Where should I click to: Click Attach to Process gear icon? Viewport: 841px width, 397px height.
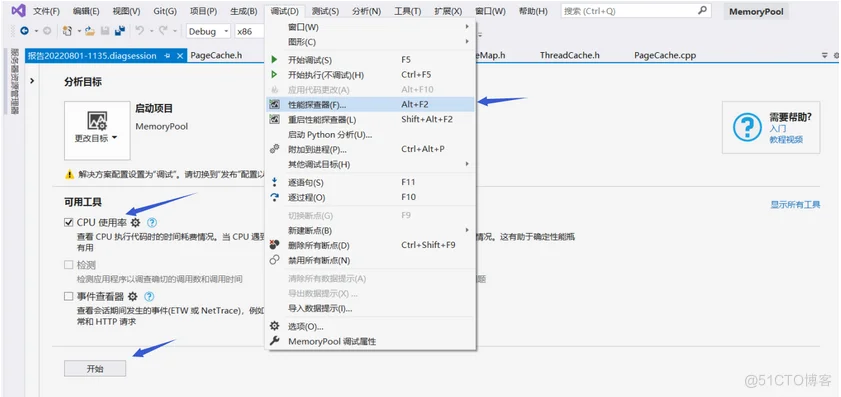[275, 149]
